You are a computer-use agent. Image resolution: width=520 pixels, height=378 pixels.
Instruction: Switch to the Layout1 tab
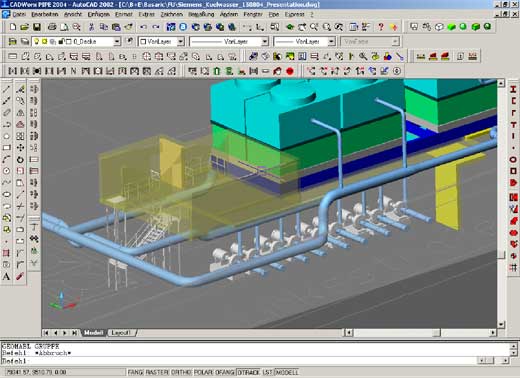pyautogui.click(x=121, y=333)
